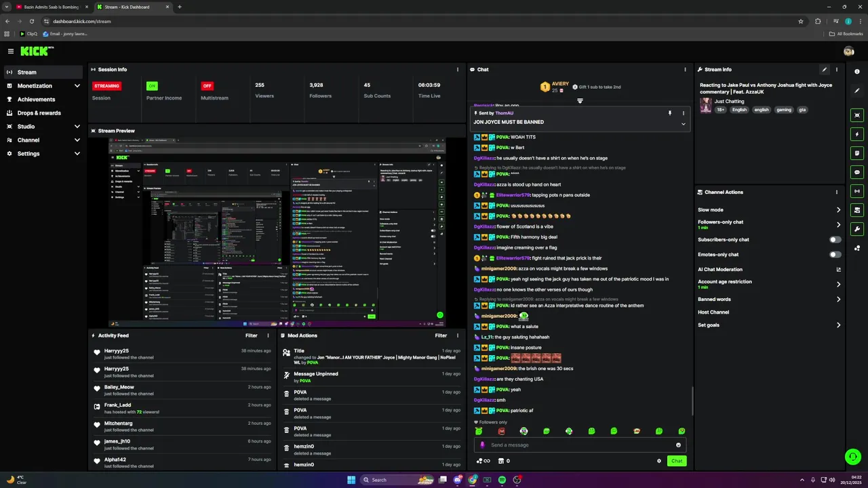Open the profile avatar menu
The image size is (868, 488).
pyautogui.click(x=848, y=51)
